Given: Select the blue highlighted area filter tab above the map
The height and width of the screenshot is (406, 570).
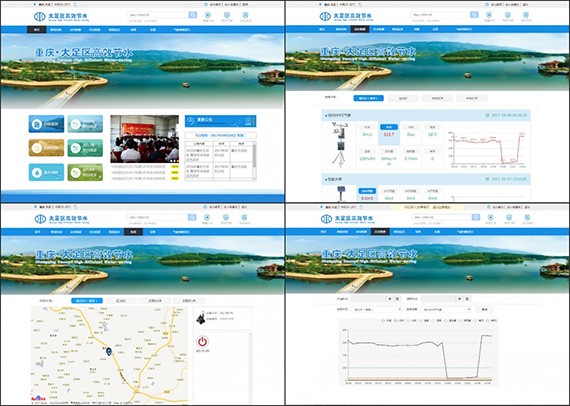Looking at the screenshot, I should 87,301.
